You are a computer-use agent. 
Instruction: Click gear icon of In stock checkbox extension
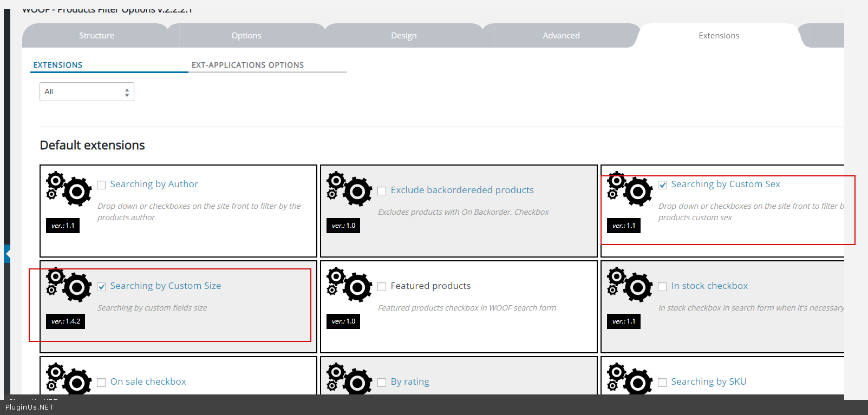click(630, 285)
